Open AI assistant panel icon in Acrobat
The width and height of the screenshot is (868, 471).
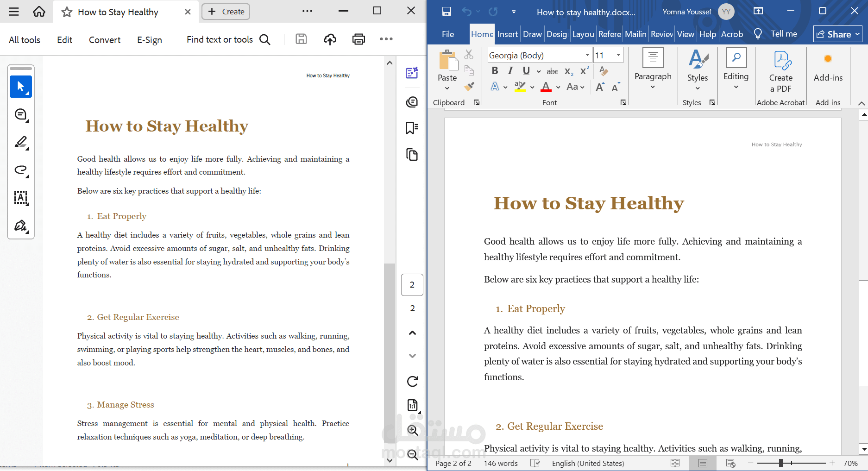click(412, 73)
